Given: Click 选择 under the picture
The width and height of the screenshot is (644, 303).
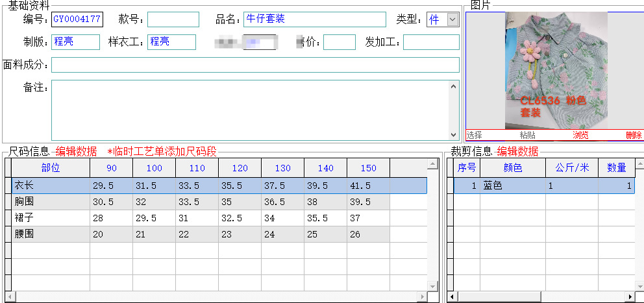Looking at the screenshot, I should click(475, 135).
